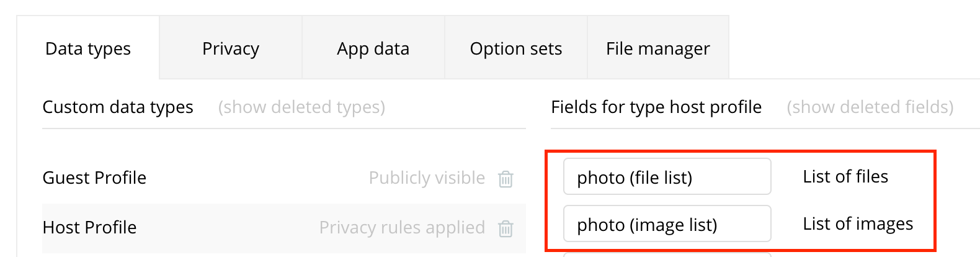
Task: Click the photo (image list) field name
Action: (667, 224)
